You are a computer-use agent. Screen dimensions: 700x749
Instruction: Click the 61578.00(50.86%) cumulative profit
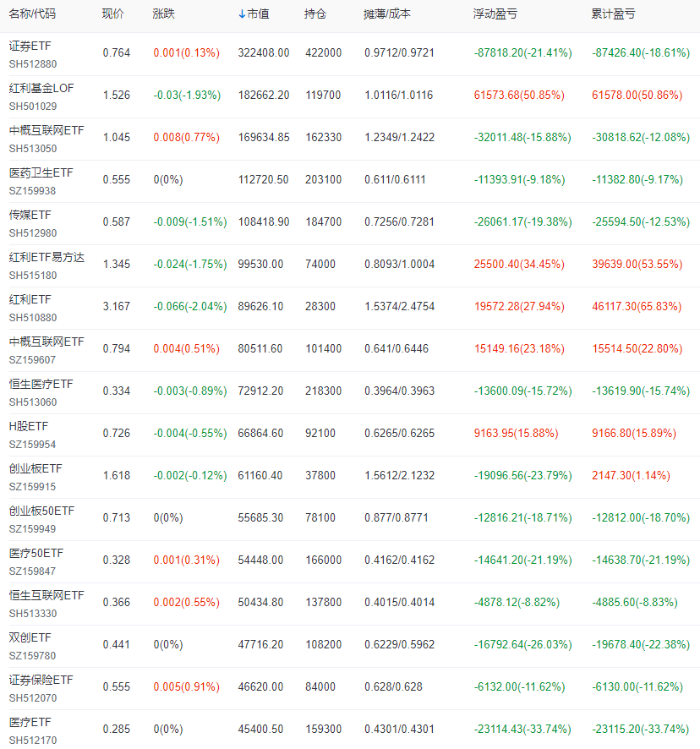point(637,95)
